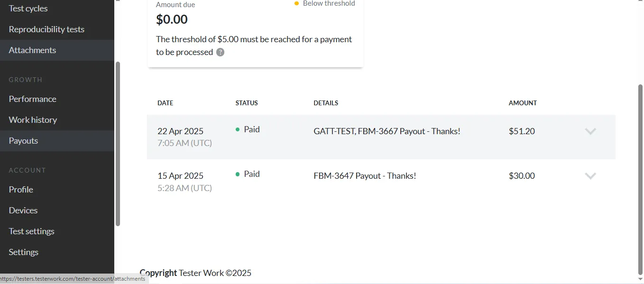Open the Performance page
This screenshot has width=644, height=284.
tap(32, 99)
